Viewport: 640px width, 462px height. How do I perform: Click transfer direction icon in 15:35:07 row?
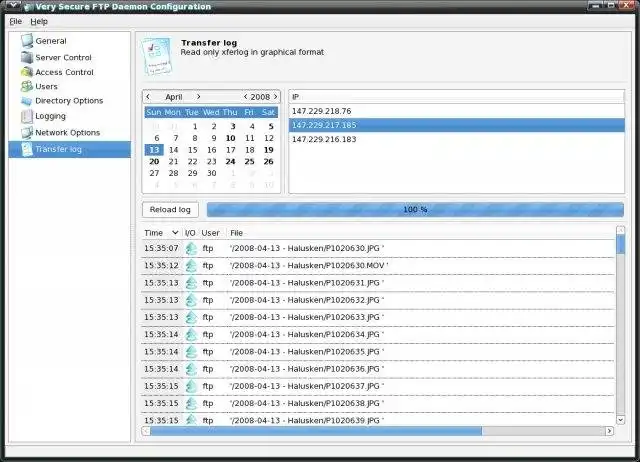coord(191,248)
